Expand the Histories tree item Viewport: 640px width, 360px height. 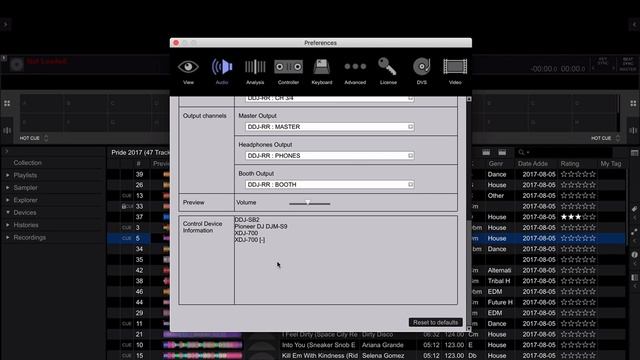coord(7,225)
